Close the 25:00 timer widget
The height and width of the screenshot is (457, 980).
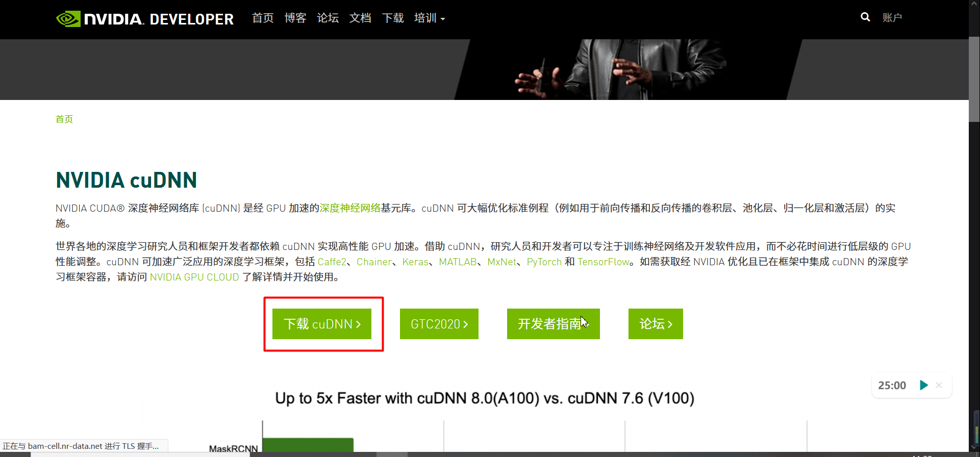tap(939, 385)
